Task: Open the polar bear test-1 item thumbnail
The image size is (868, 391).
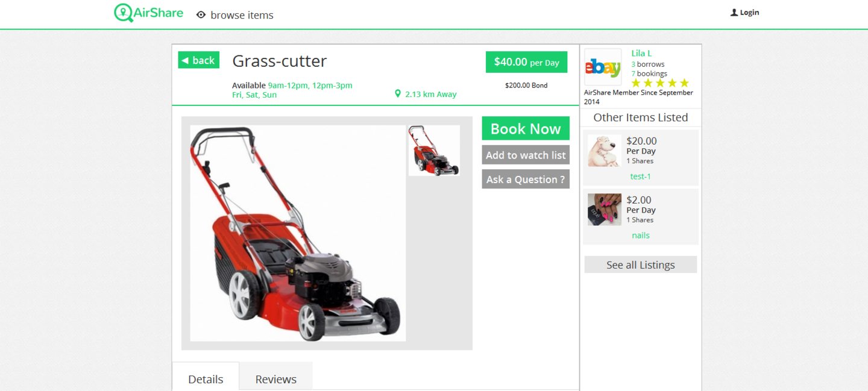Action: 605,151
